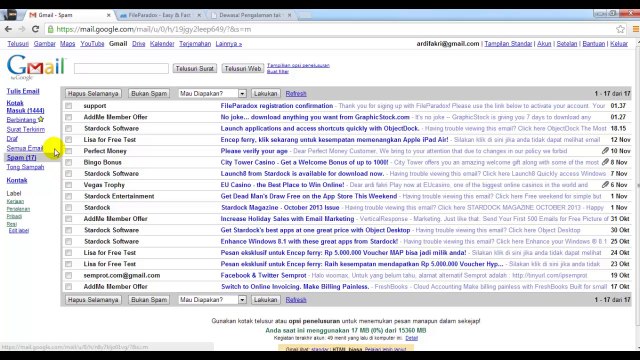
Task: Tick the checkbox for 12 Nov Lisa email
Action: coord(69,140)
